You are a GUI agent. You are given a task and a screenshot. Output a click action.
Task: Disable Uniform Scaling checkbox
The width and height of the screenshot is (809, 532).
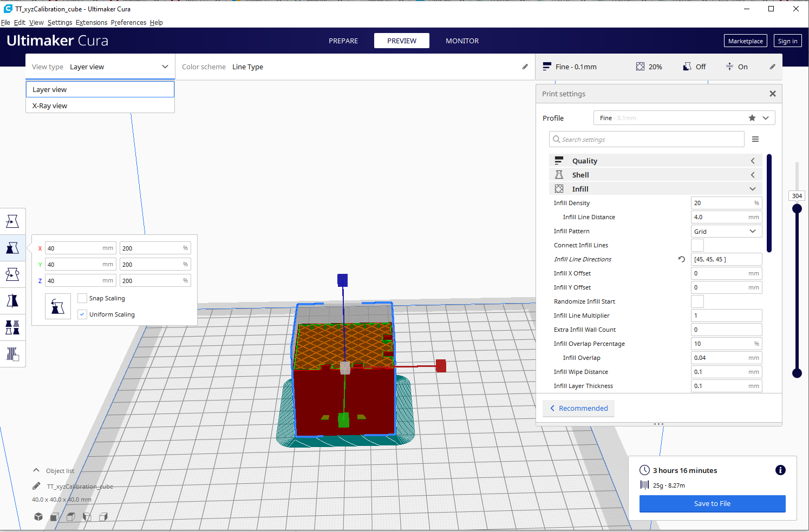(82, 314)
